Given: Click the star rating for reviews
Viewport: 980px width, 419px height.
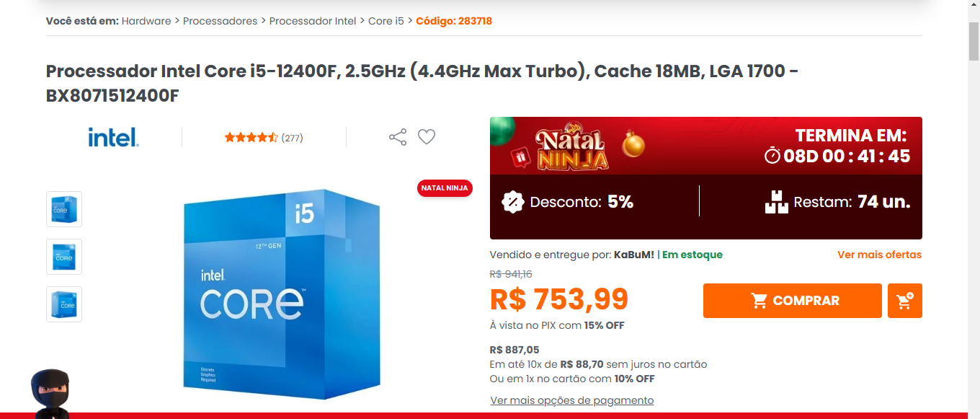Looking at the screenshot, I should pyautogui.click(x=251, y=137).
